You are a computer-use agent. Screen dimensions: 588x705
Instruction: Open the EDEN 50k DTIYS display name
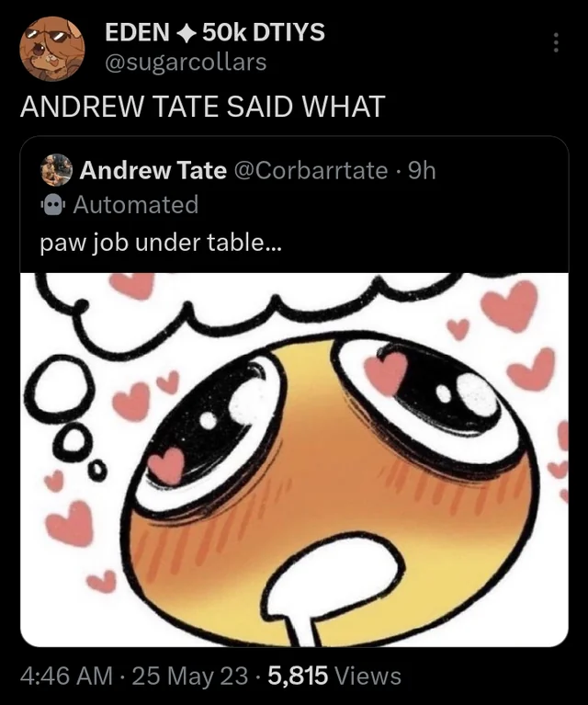pyautogui.click(x=215, y=33)
